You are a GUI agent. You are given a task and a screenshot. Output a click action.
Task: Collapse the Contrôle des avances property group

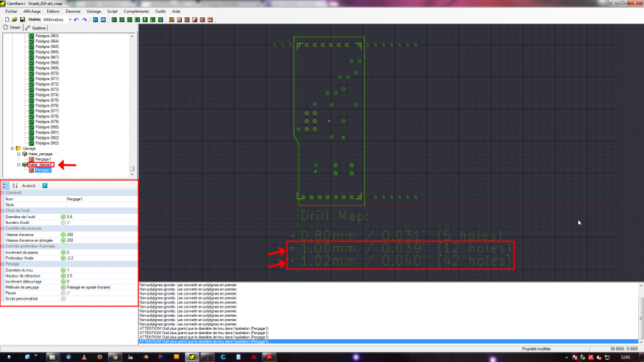pyautogui.click(x=2, y=229)
